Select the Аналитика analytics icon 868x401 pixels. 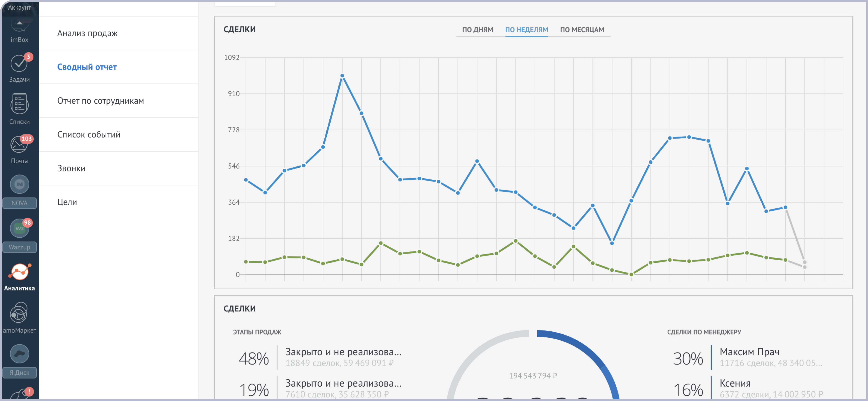pyautogui.click(x=19, y=272)
